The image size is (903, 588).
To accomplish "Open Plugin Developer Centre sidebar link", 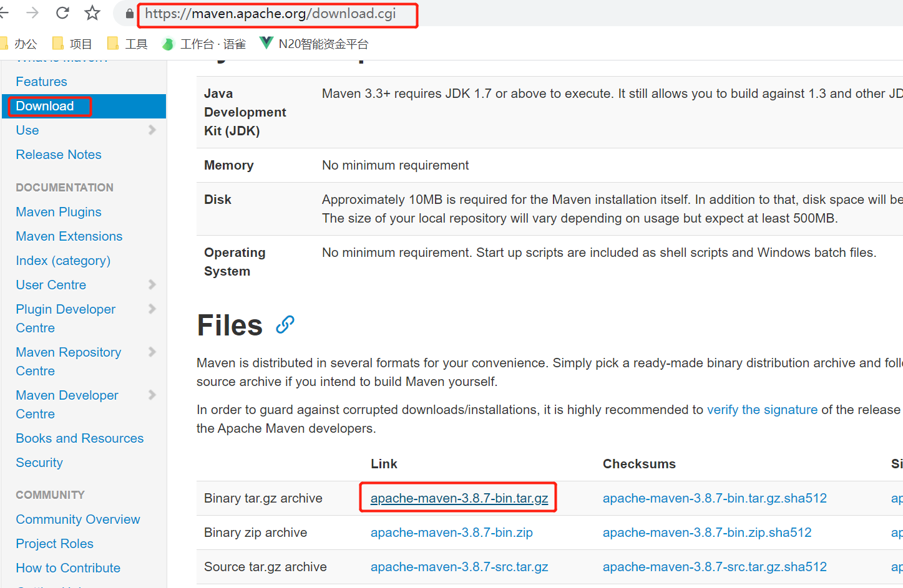I will 66,319.
